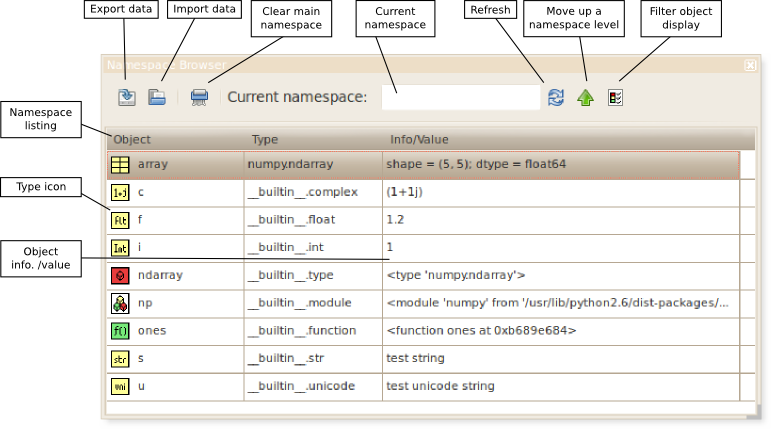Sort by the Type column header

click(265, 139)
